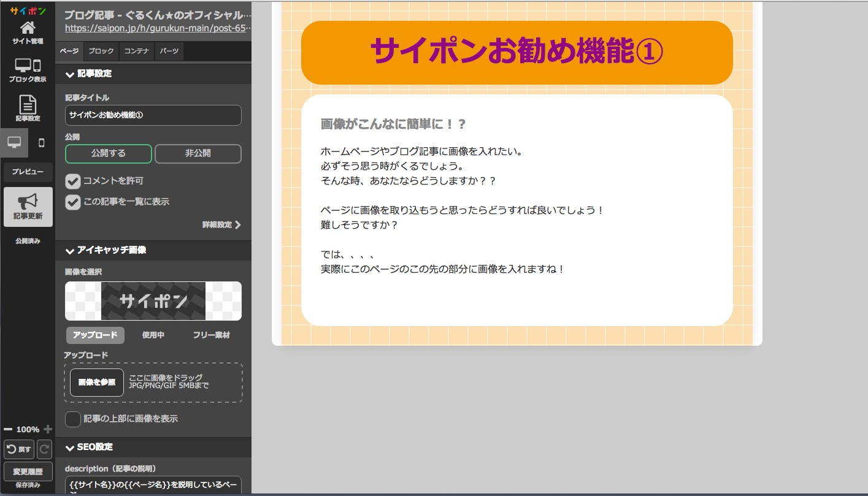This screenshot has height=496, width=868.
Task: Click 画像を参照 browse button
Action: pos(97,383)
